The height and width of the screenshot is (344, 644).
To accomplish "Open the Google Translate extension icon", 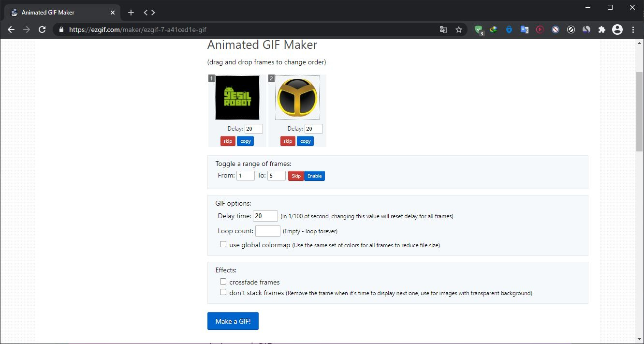I will (524, 30).
